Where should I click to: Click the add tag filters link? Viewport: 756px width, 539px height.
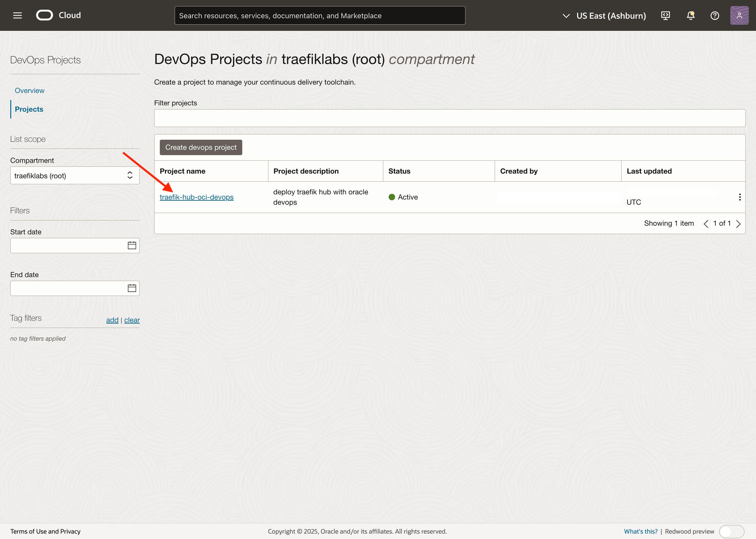click(x=112, y=320)
